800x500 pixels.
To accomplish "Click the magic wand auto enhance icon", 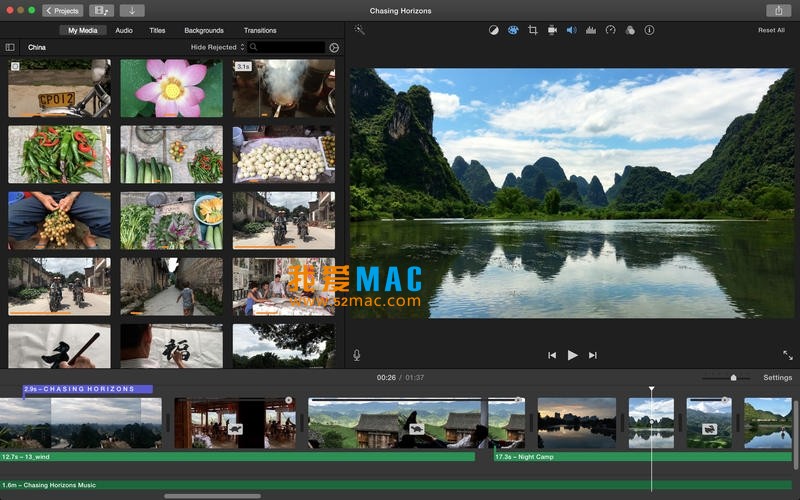I will click(x=359, y=30).
